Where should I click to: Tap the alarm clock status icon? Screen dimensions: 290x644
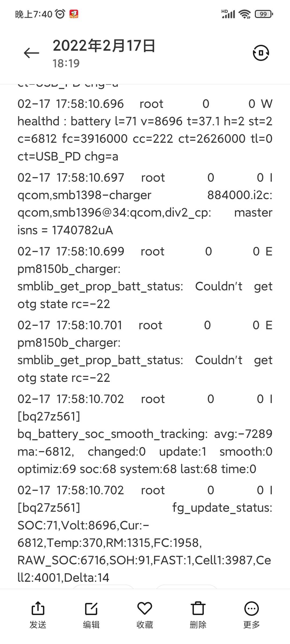(60, 14)
